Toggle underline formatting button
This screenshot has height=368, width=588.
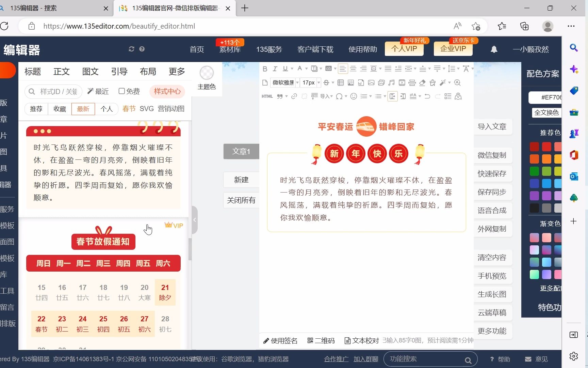(x=285, y=69)
